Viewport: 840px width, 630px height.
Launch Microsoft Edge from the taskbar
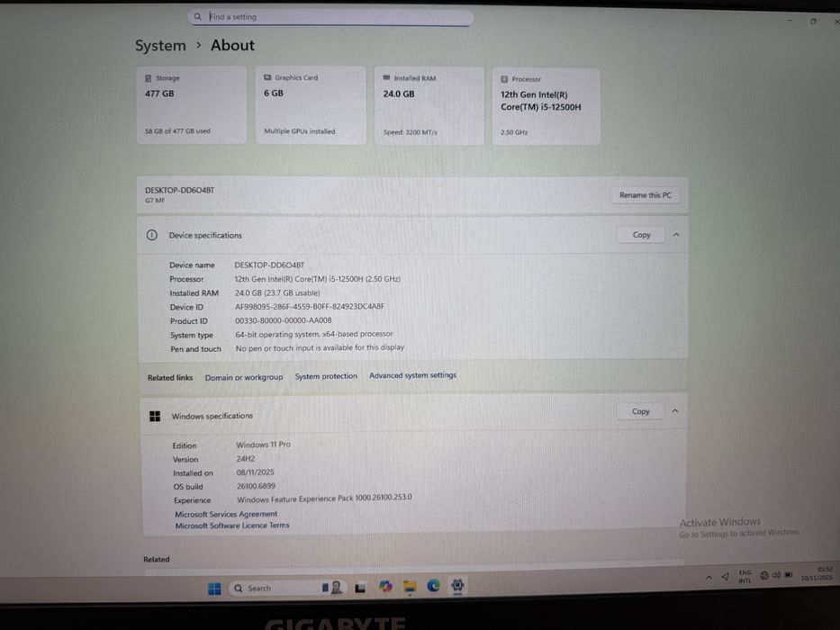(433, 586)
